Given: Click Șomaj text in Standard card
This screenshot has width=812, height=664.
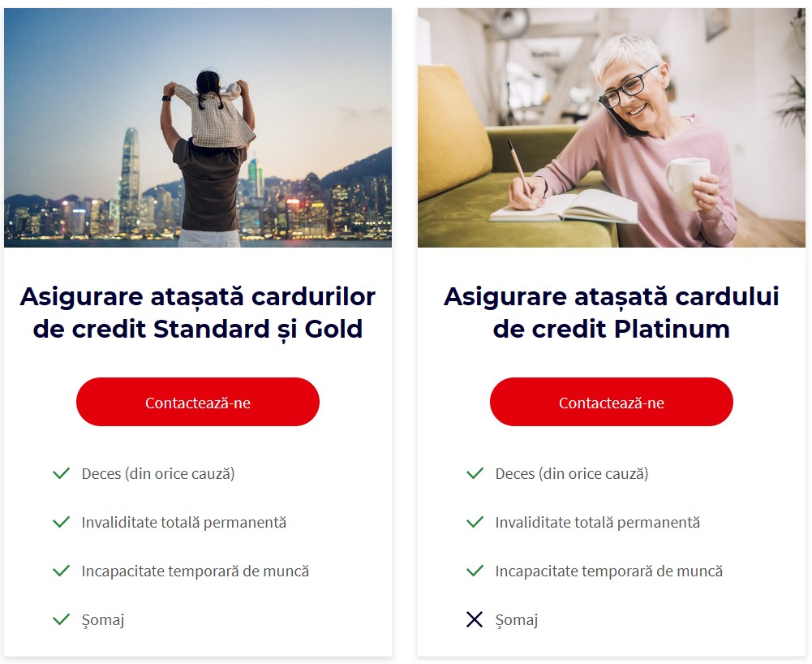Looking at the screenshot, I should (x=103, y=620).
